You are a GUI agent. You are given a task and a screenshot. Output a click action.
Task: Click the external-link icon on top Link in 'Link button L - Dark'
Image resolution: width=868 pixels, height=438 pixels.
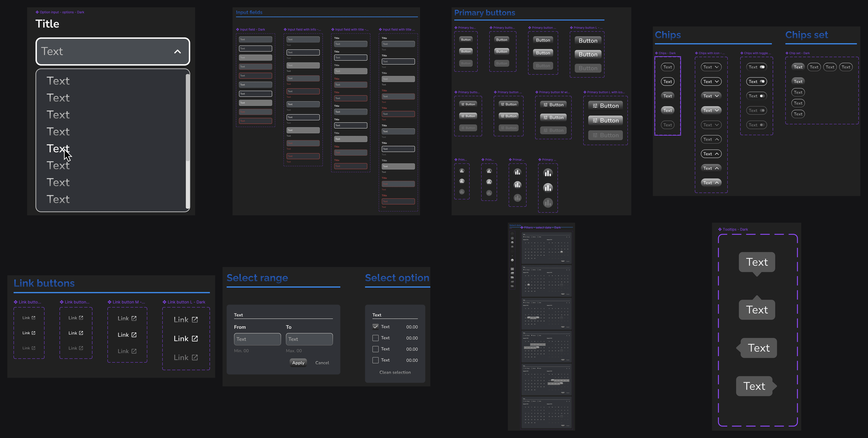coord(195,320)
